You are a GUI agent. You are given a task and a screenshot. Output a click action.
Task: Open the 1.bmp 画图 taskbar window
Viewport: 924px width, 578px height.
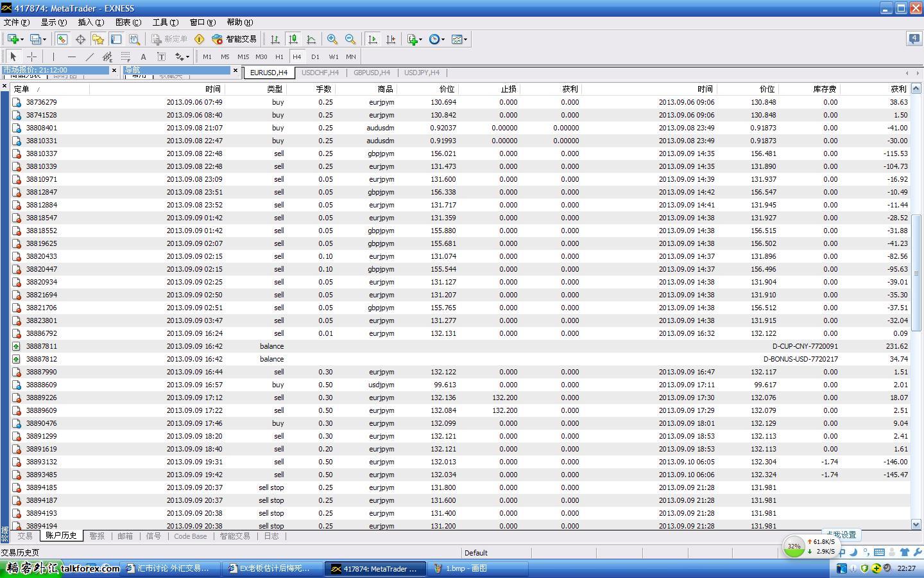tap(477, 568)
